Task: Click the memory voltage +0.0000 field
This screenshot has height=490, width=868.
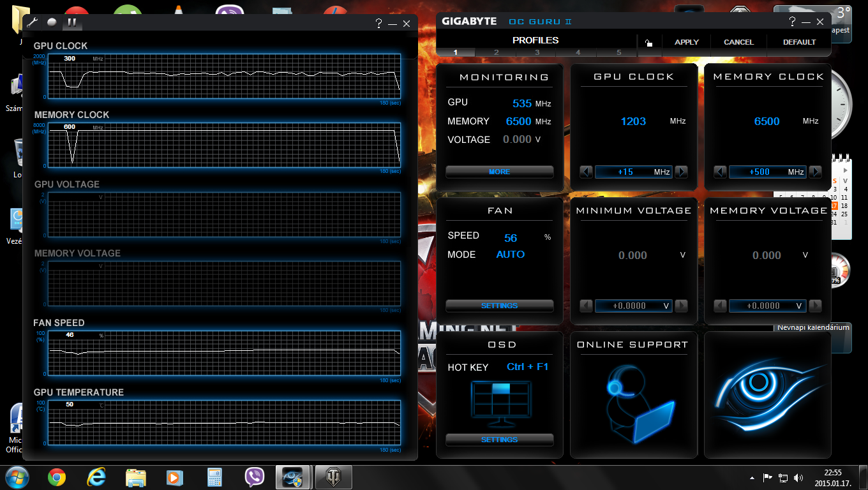Action: 768,306
